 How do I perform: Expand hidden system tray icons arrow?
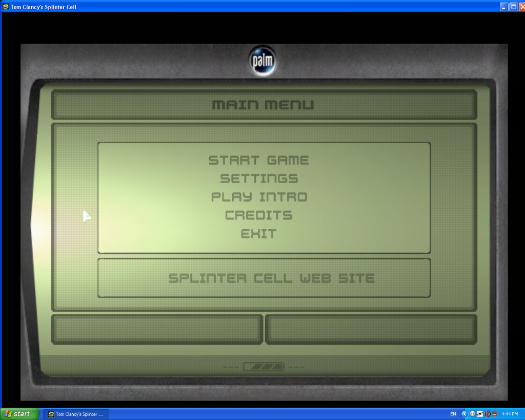tap(464, 414)
